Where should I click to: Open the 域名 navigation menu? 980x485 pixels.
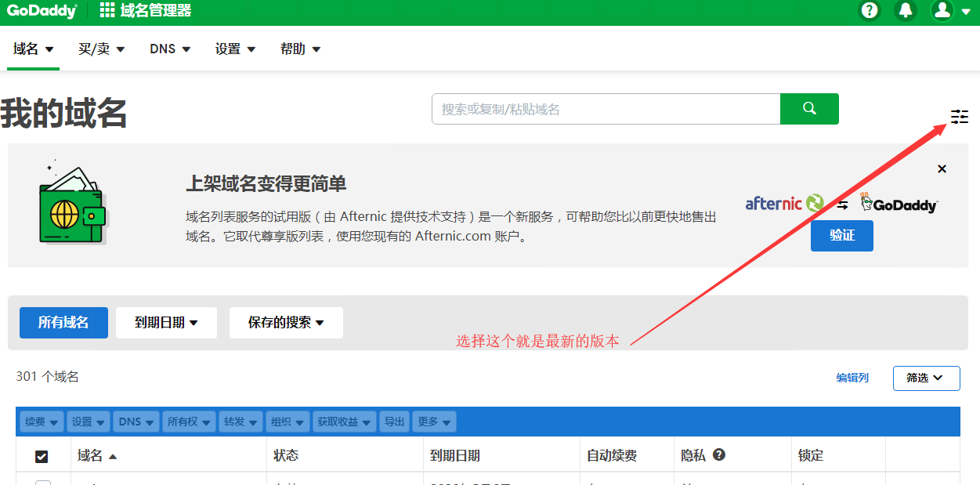tap(34, 49)
